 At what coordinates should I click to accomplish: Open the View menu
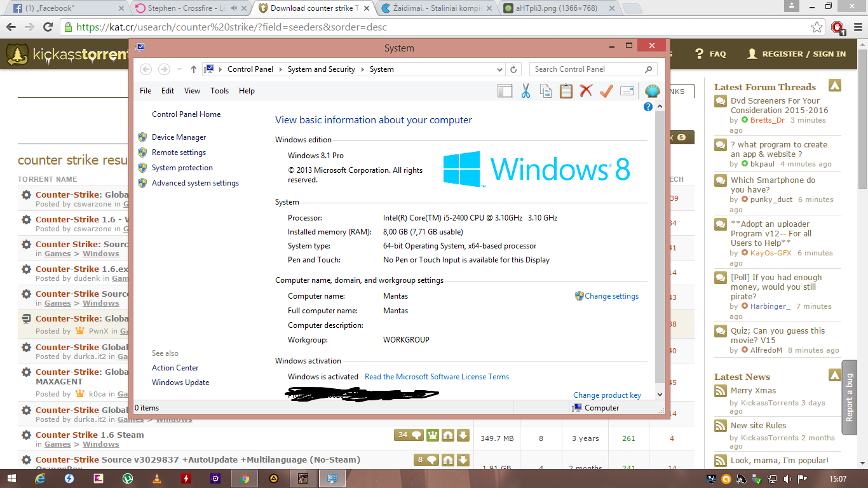point(192,91)
